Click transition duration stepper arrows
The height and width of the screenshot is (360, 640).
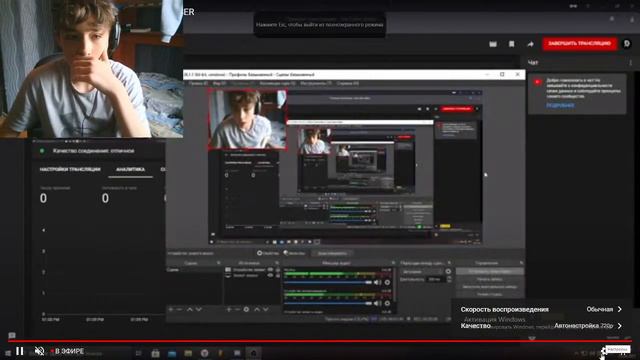pyautogui.click(x=449, y=279)
